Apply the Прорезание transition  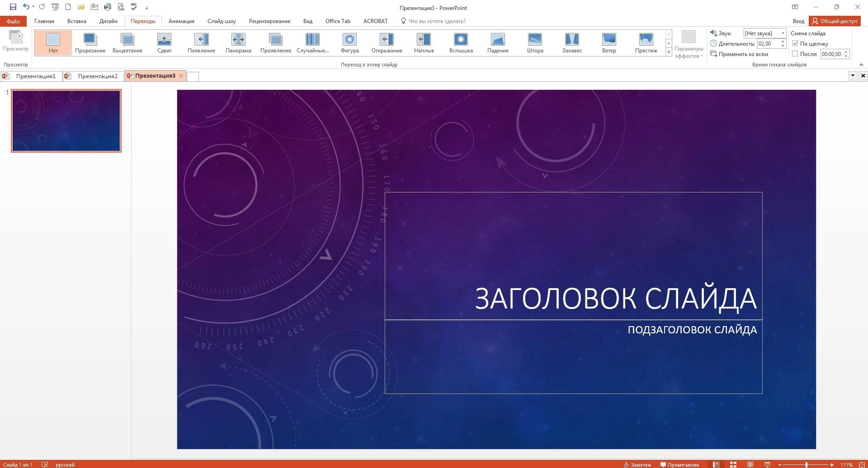[90, 43]
